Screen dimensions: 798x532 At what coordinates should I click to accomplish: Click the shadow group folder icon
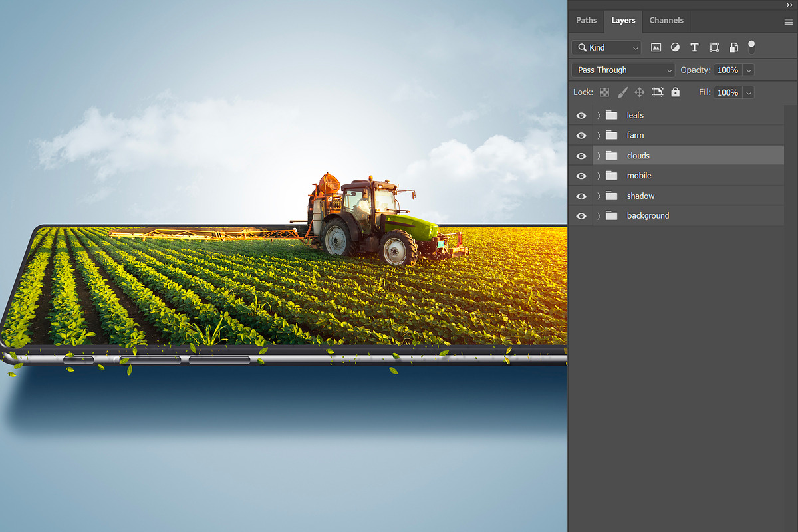[612, 196]
